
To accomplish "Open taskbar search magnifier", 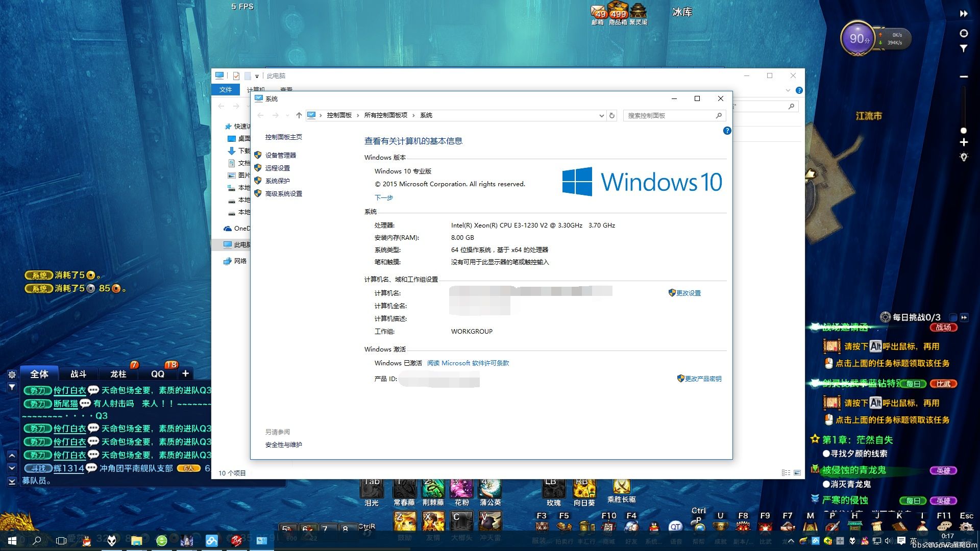I will tap(37, 540).
